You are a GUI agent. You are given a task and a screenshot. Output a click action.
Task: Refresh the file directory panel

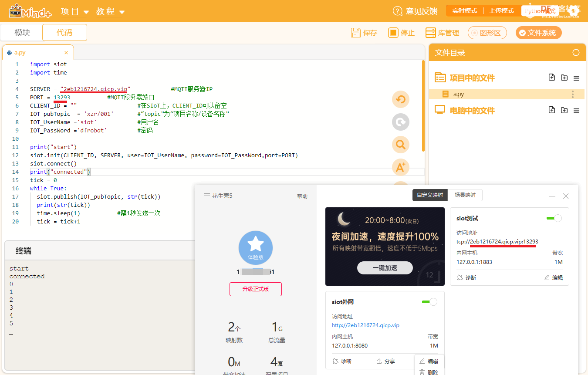[576, 53]
